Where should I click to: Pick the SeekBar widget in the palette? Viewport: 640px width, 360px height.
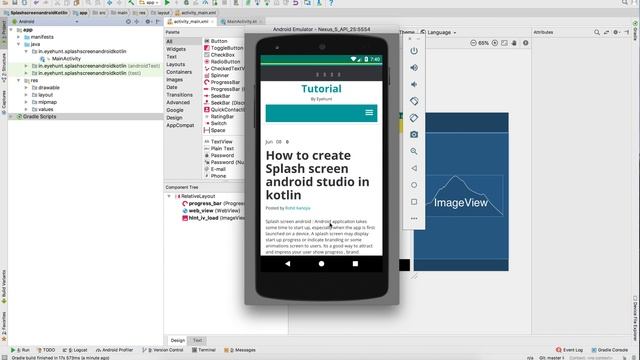pyautogui.click(x=220, y=96)
